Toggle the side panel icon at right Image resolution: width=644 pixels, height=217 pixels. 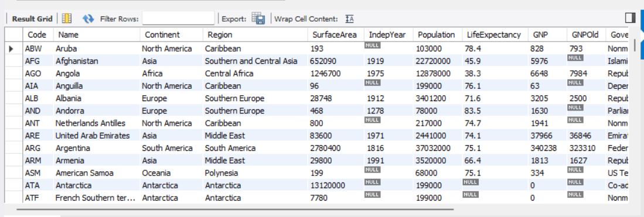pos(630,18)
